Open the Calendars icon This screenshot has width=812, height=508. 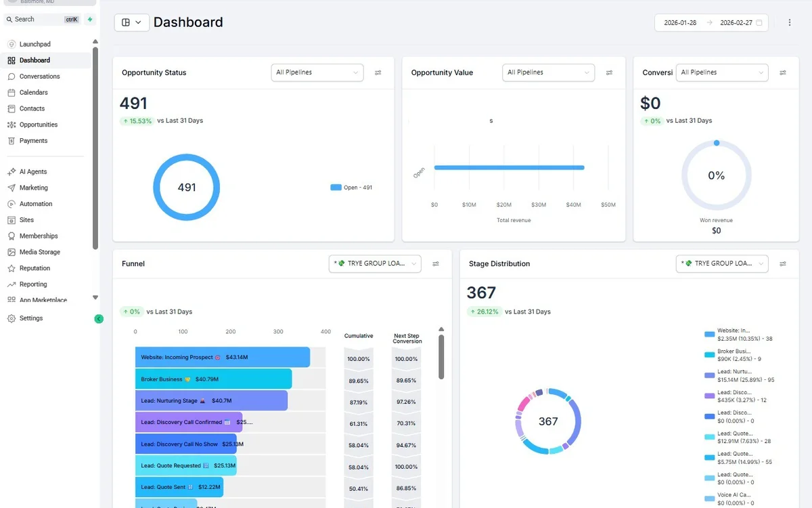coord(12,92)
